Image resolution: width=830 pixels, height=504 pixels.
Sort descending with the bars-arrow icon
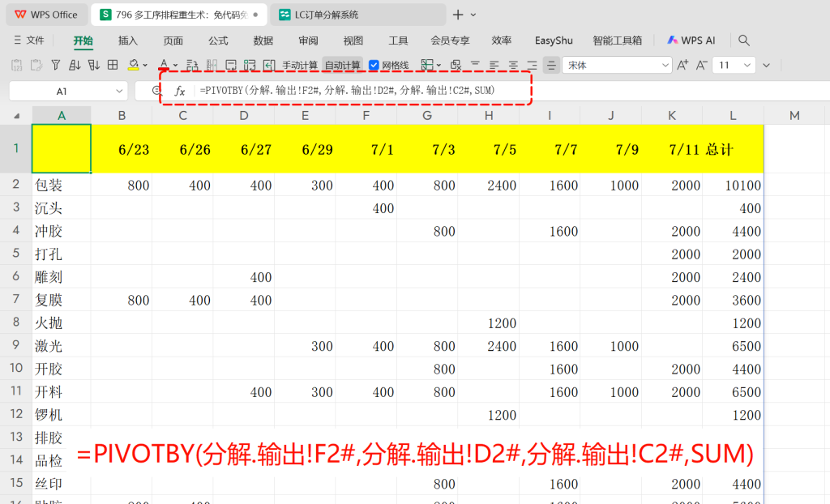click(x=94, y=65)
